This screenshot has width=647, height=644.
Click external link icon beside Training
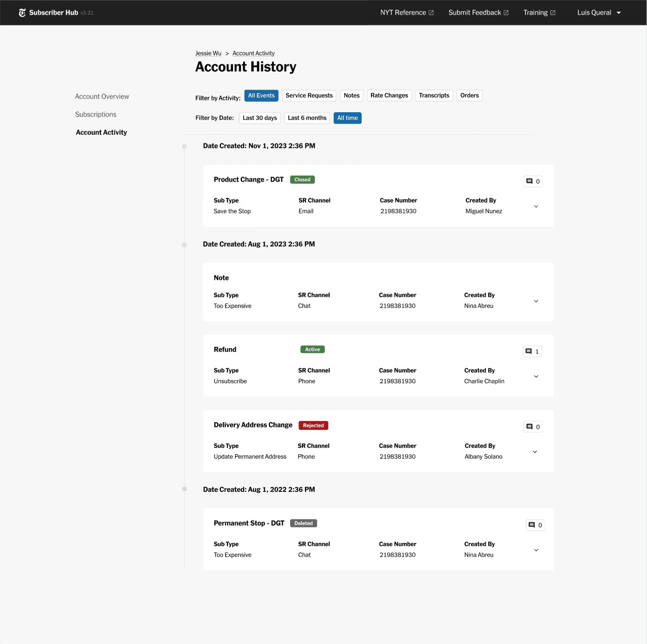pos(552,13)
